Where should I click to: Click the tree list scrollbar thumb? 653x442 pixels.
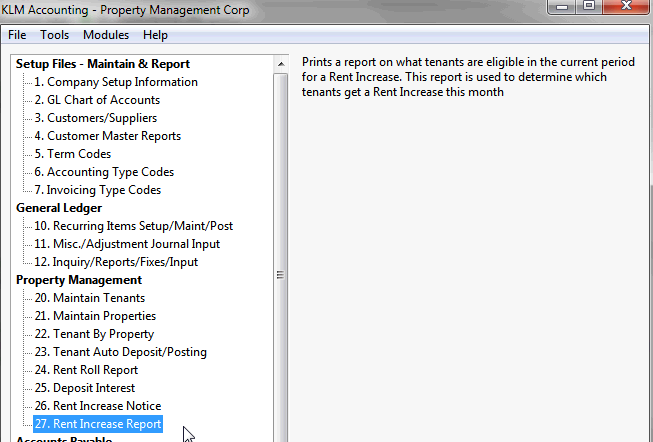tap(281, 257)
